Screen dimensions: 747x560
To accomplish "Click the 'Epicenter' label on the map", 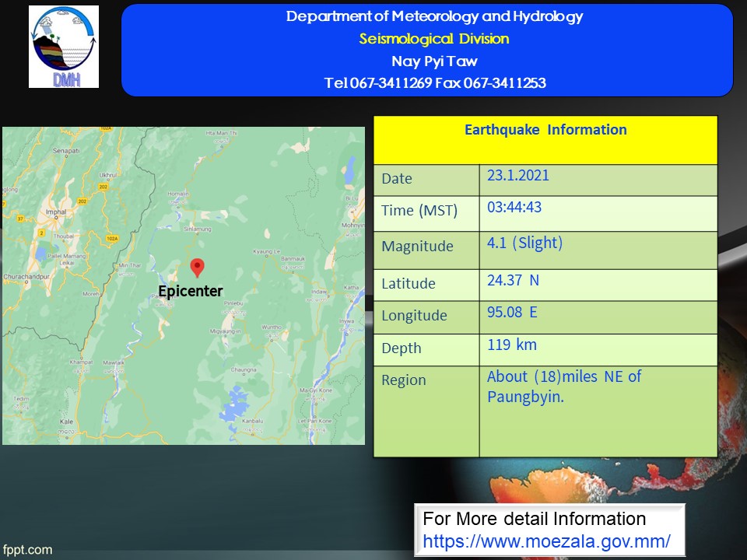I will 191,291.
